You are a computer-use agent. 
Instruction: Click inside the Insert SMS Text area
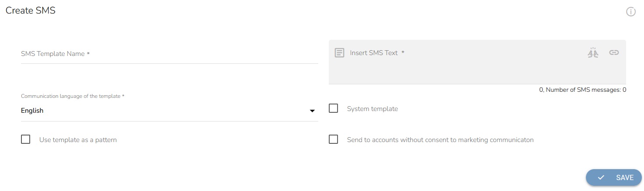tap(477, 70)
